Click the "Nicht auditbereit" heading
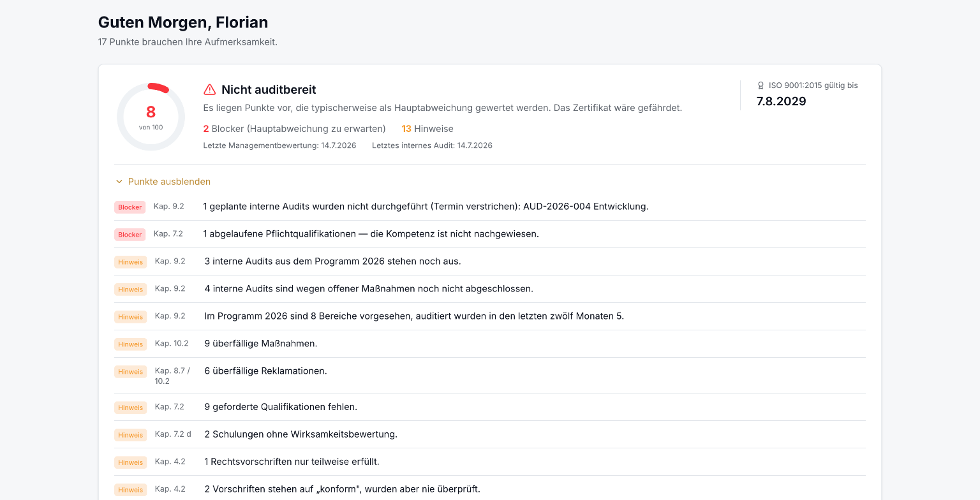Viewport: 980px width, 500px height. (269, 90)
